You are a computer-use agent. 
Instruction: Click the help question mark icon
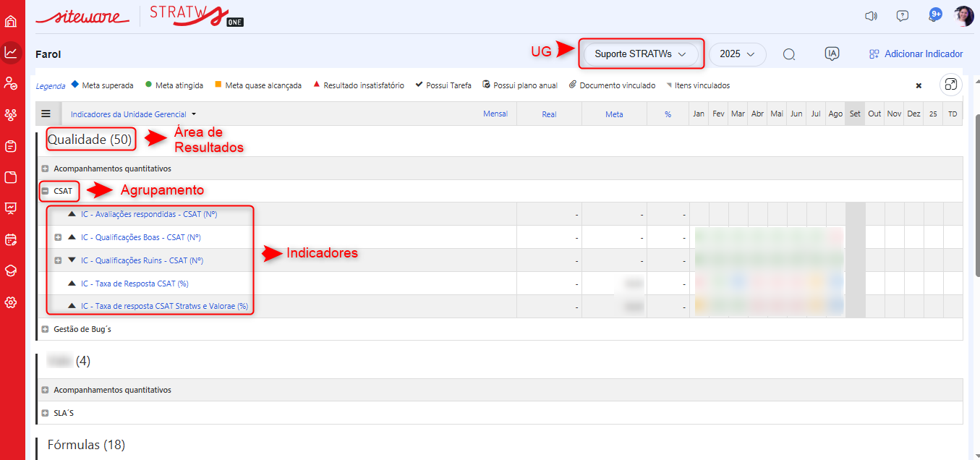coord(902,16)
